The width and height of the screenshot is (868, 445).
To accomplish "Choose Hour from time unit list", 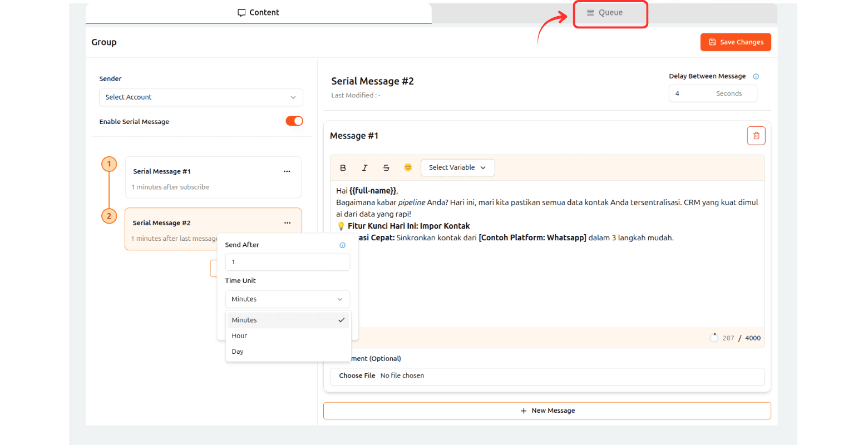I will (x=240, y=336).
